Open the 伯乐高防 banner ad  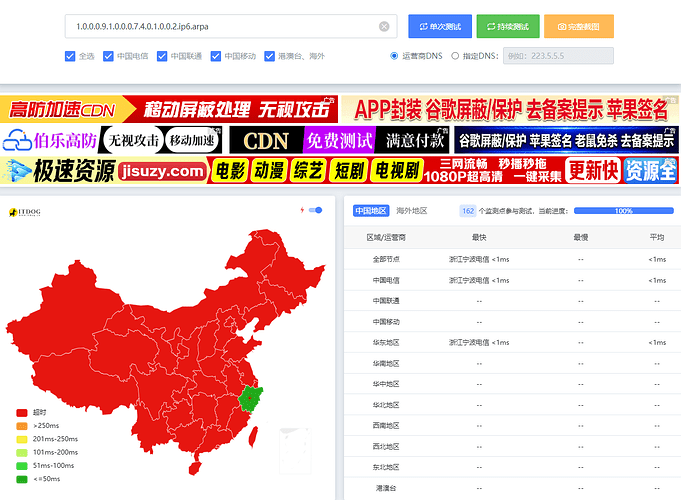coord(112,140)
